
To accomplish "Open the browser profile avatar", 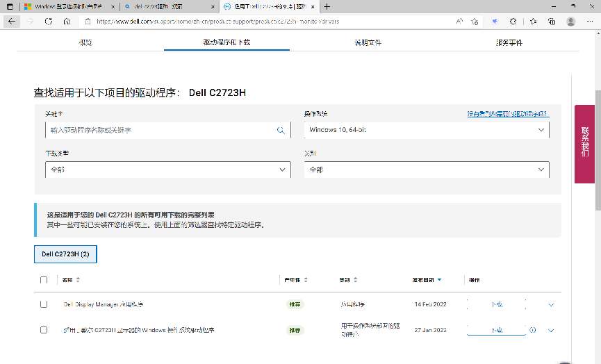I will [570, 22].
